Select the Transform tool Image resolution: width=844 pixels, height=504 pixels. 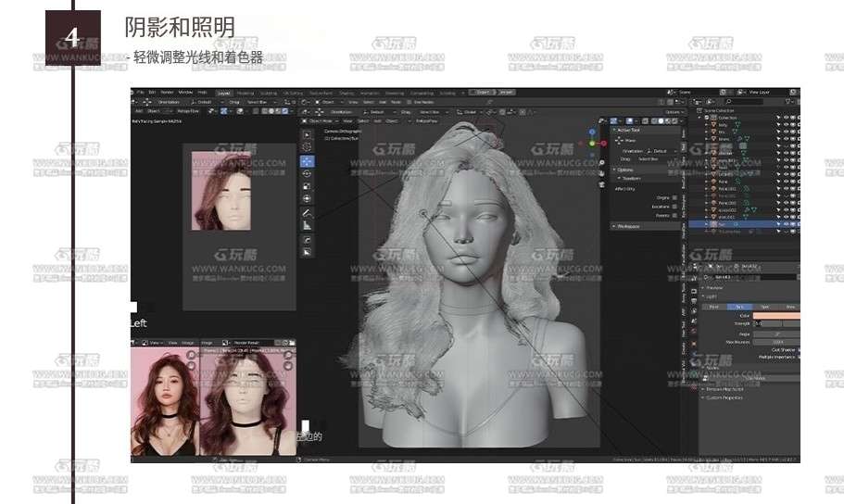click(x=307, y=198)
